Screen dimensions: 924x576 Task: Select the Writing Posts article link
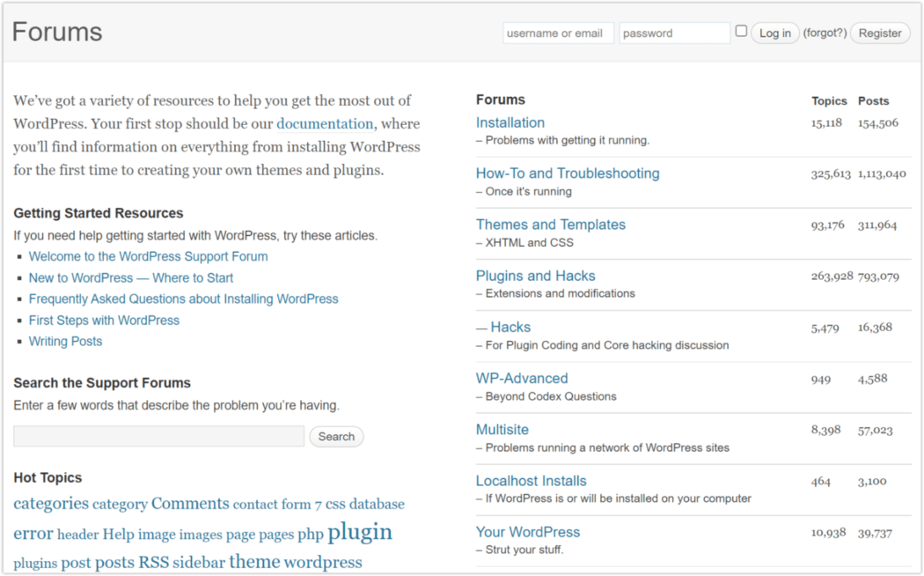(65, 341)
